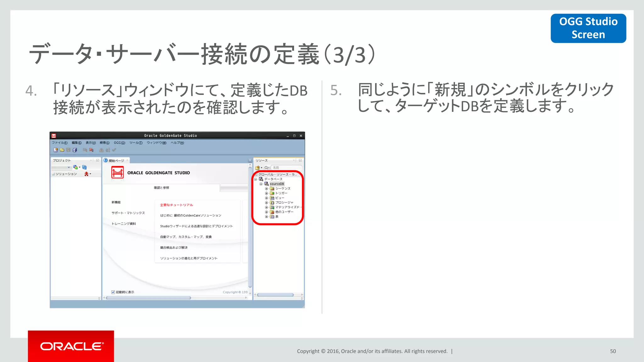Open ソリューションの進化と再デプロイメント tutorial
Screen dimensions: 644x362
[189, 258]
